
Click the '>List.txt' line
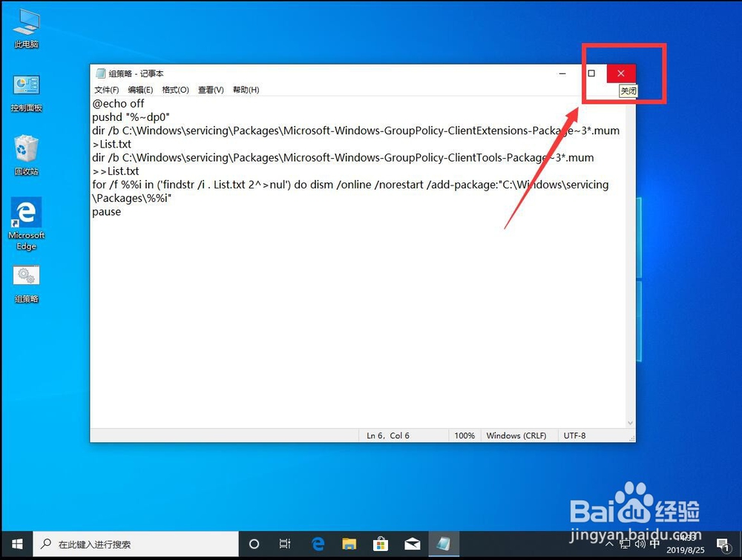pos(112,144)
